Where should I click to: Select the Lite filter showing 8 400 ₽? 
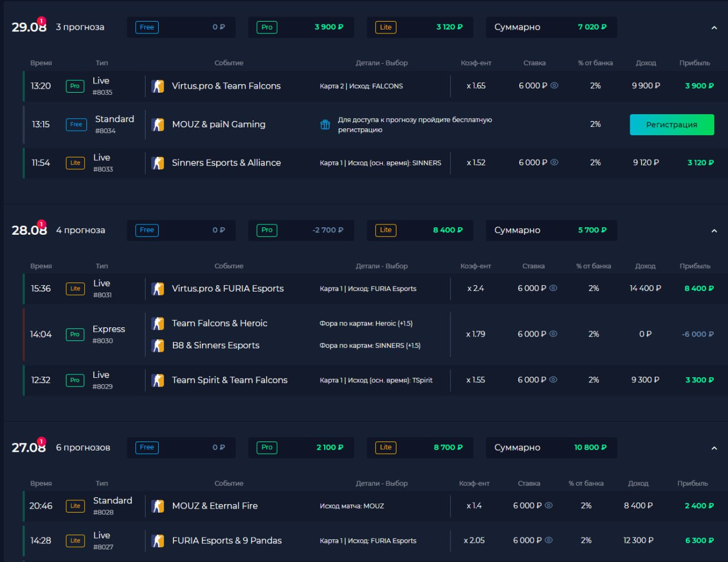click(420, 230)
